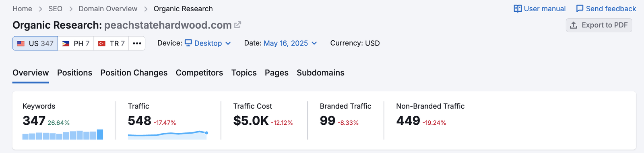Click the desktop monitor device icon
The image size is (644, 153).
(188, 43)
